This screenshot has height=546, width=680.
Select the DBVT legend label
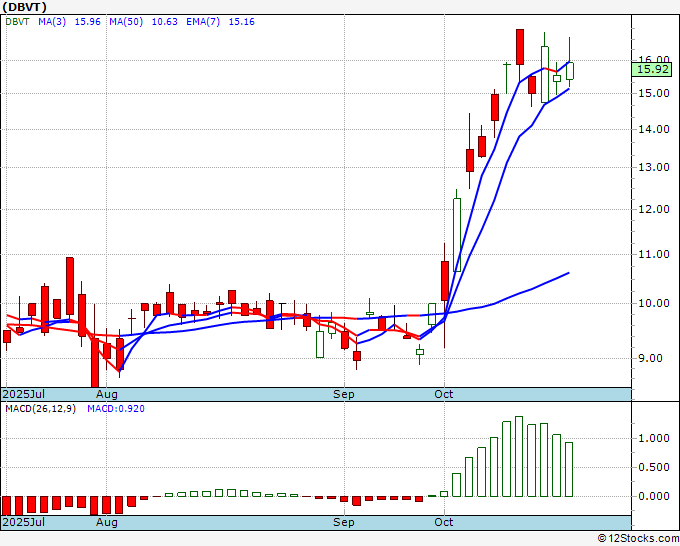coord(17,22)
